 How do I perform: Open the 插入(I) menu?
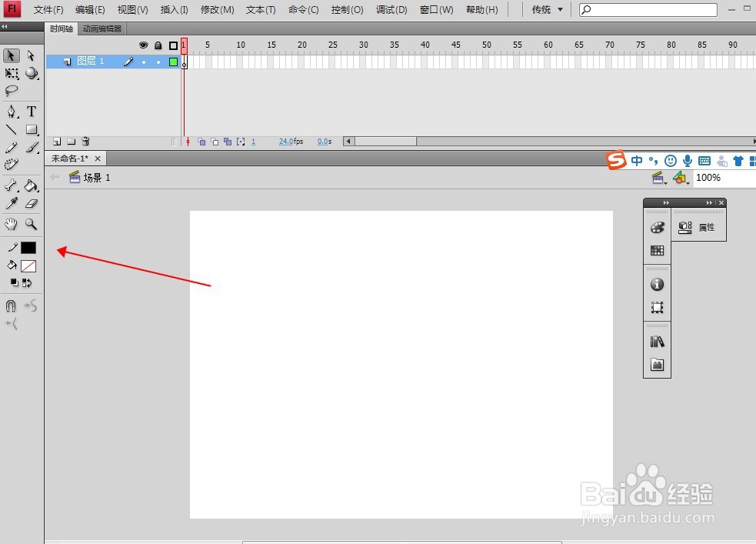174,10
